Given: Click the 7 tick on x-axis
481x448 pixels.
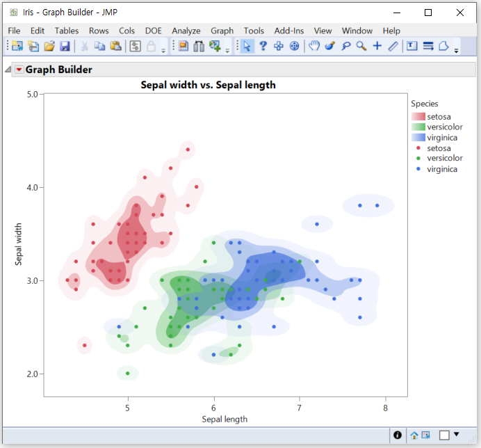Looking at the screenshot, I should click(x=300, y=408).
